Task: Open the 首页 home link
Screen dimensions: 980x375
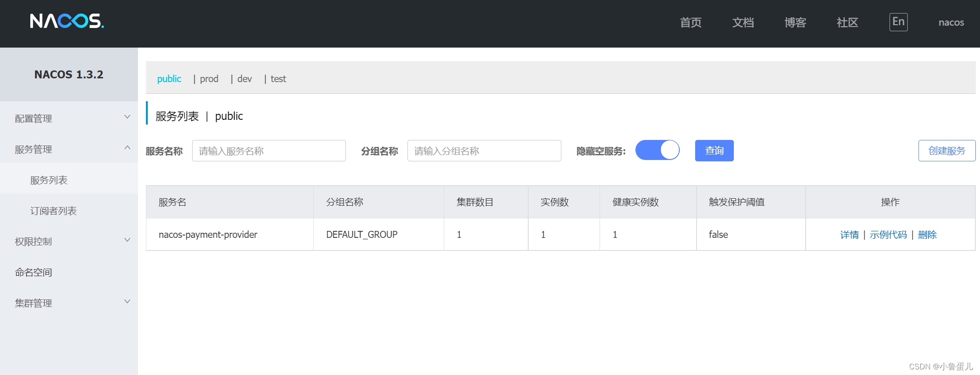Action: (x=690, y=22)
